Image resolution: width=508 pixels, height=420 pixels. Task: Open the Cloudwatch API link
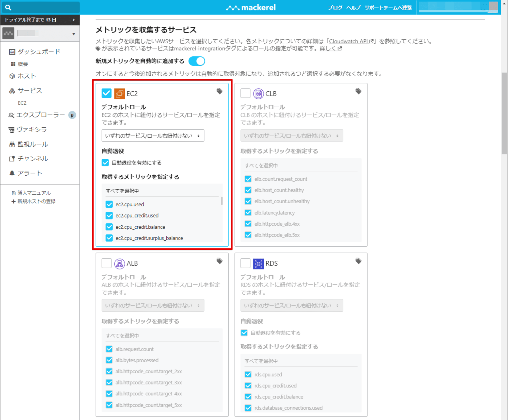[x=351, y=41]
